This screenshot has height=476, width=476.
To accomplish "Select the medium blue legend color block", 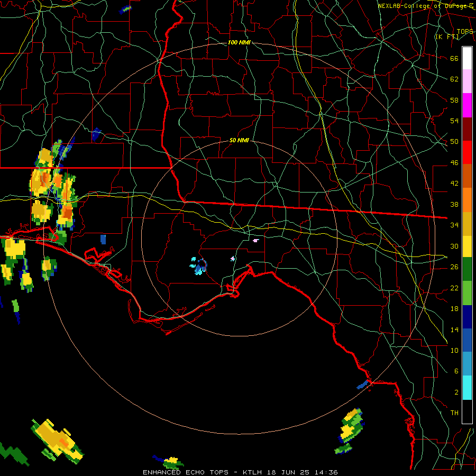I will click(x=467, y=340).
